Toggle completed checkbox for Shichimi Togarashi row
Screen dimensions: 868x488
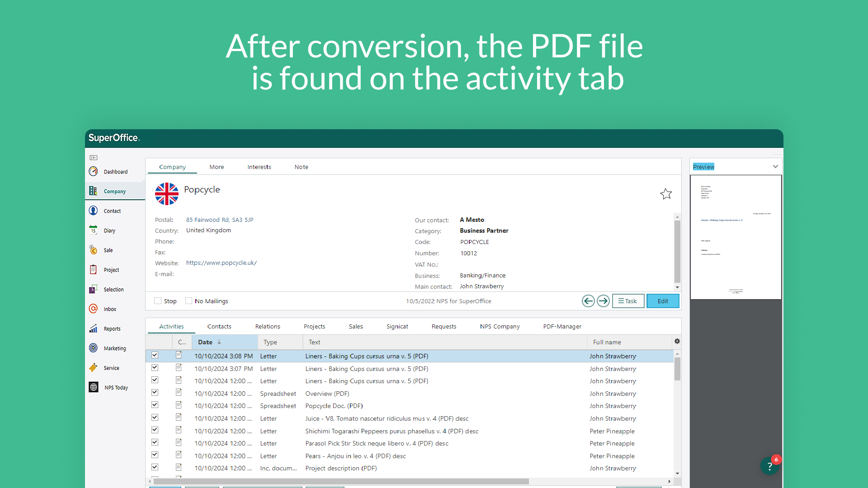(x=155, y=430)
